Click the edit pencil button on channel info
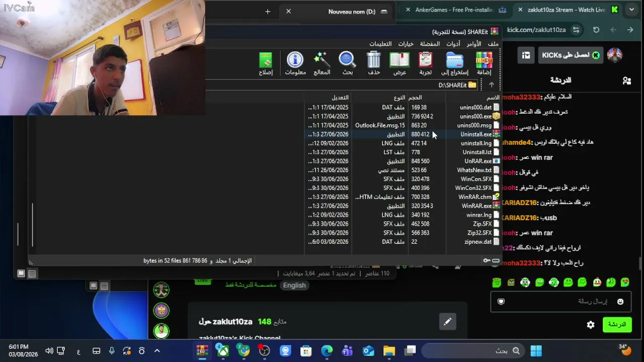 pos(447,322)
